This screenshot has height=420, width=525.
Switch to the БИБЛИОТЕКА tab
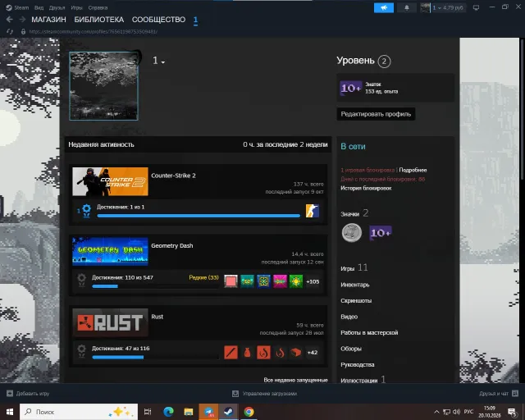(99, 20)
